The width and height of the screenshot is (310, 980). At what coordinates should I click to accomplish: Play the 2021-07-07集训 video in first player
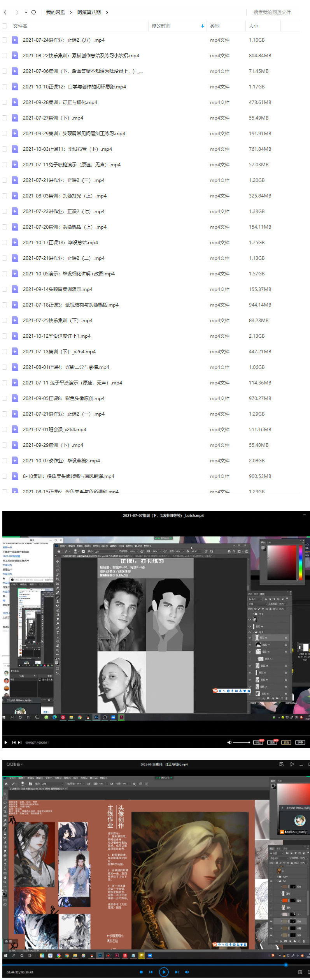pyautogui.click(x=5, y=742)
